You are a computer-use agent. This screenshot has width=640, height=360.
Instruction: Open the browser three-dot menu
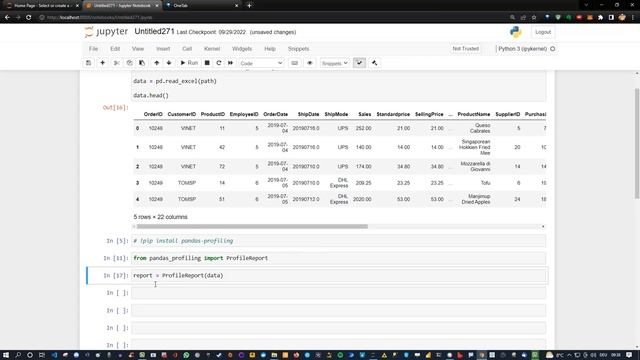click(633, 18)
